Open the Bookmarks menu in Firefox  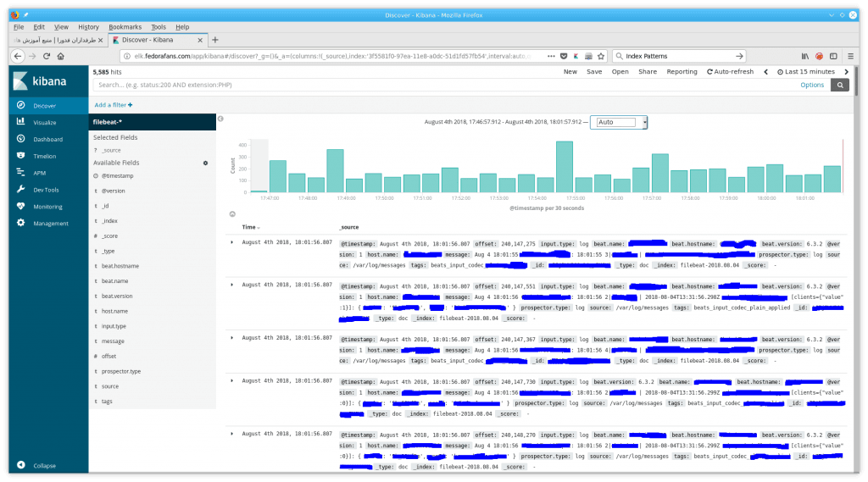coord(125,27)
